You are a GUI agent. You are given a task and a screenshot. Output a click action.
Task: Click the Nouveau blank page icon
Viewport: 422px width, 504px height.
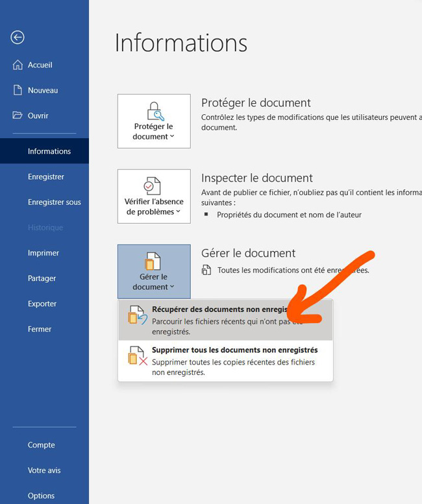tap(18, 90)
